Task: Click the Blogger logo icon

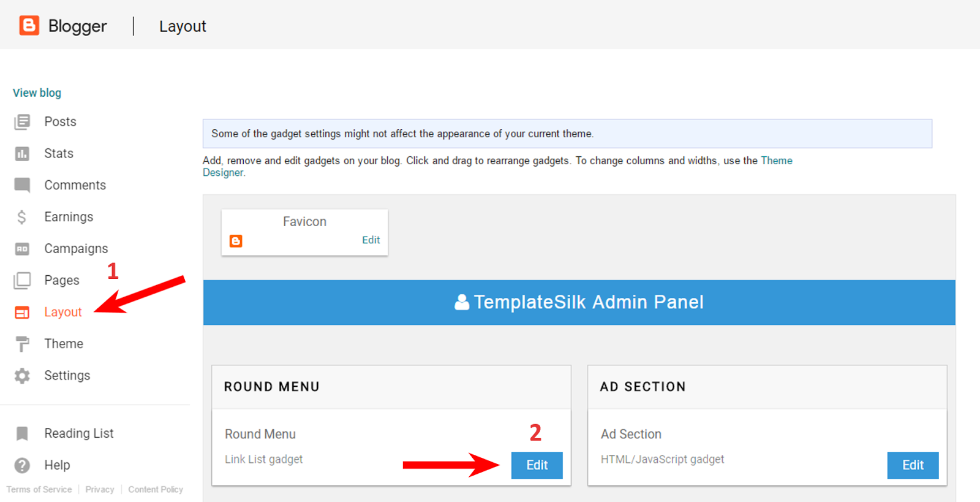Action: click(29, 26)
